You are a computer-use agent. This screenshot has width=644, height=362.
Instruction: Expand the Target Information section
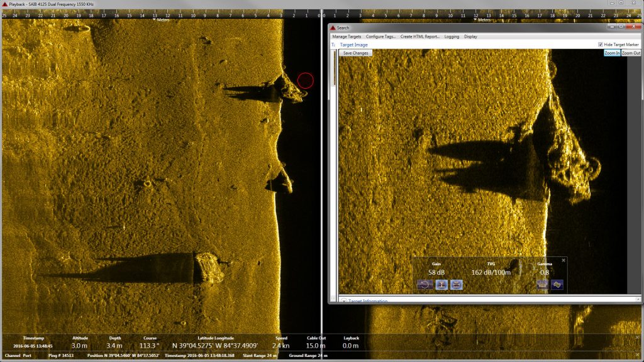click(343, 301)
